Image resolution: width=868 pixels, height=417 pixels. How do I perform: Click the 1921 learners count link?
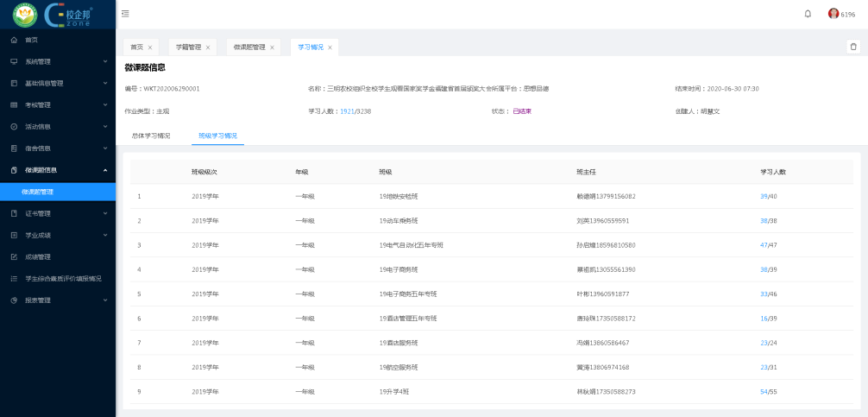[347, 111]
